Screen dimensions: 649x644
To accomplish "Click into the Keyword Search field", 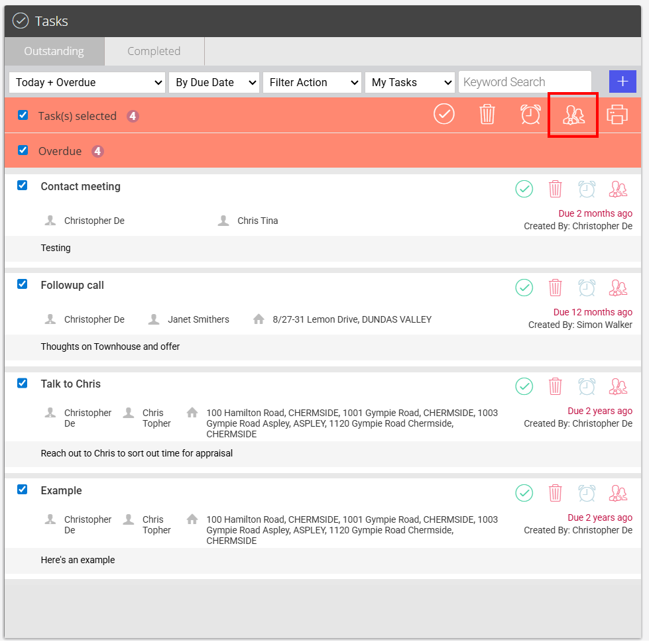I will [x=525, y=82].
